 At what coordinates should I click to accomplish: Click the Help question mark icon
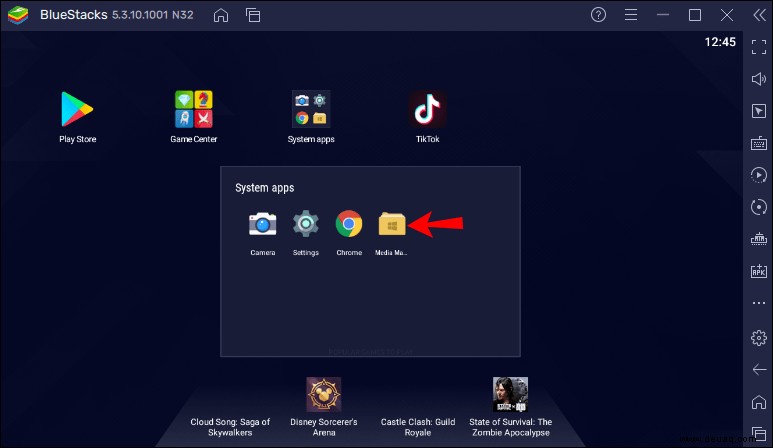(598, 15)
